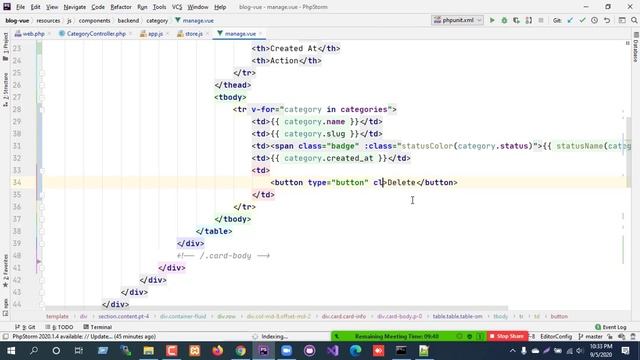Viewport: 640px width, 360px height.
Task: Open the layout window icon near search
Action: (x=622, y=20)
